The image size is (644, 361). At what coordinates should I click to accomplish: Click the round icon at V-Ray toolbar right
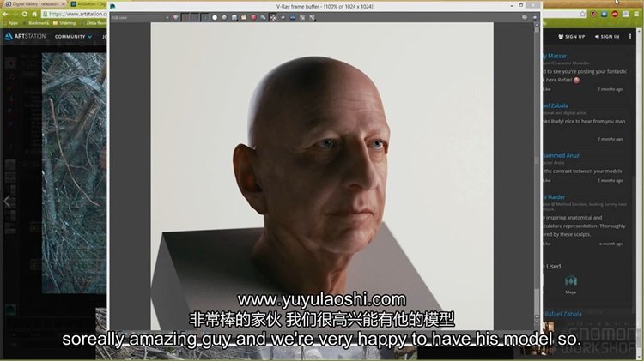(525, 17)
